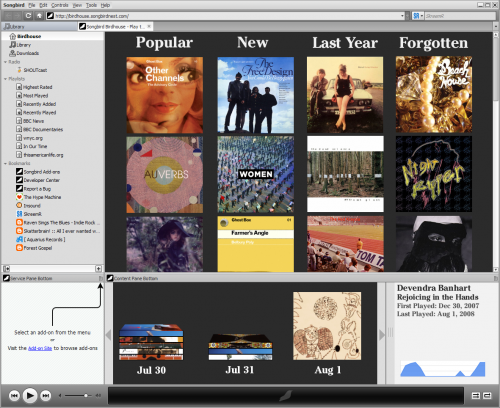Click the WOMEN album cover

click(256, 174)
